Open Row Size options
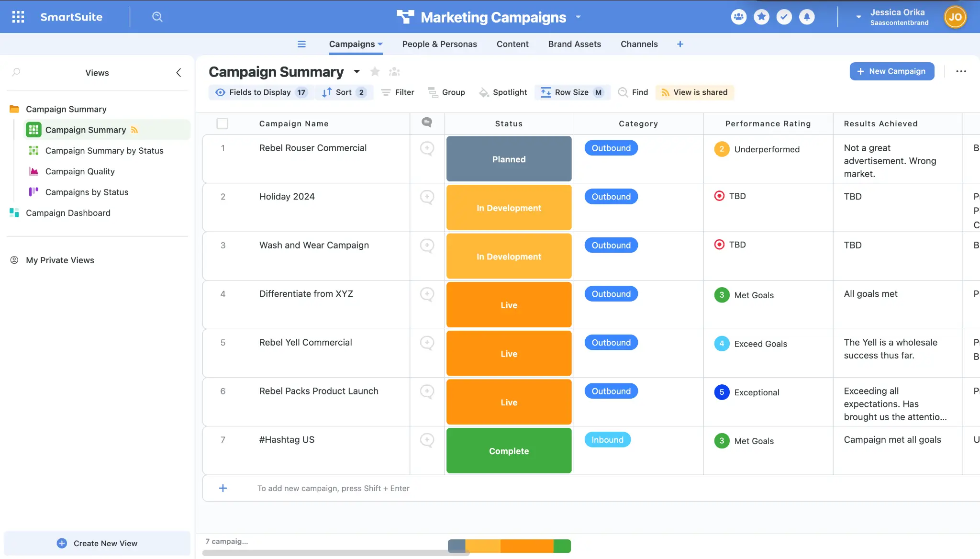 click(x=572, y=92)
